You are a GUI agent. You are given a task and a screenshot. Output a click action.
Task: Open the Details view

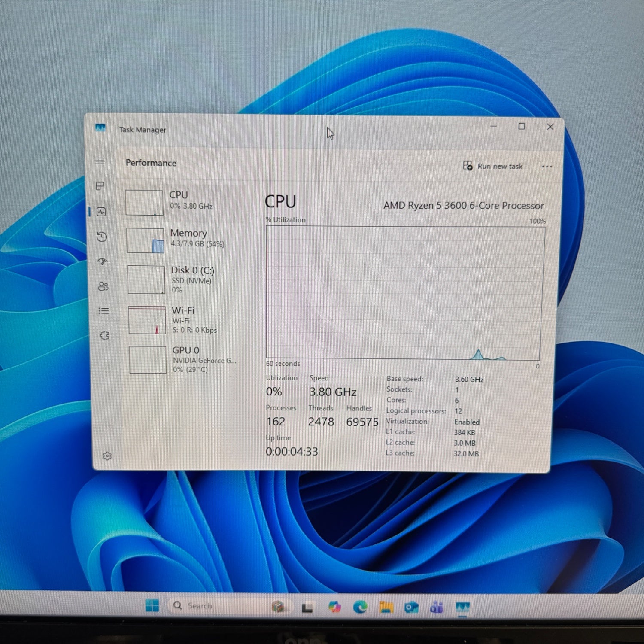(x=103, y=310)
